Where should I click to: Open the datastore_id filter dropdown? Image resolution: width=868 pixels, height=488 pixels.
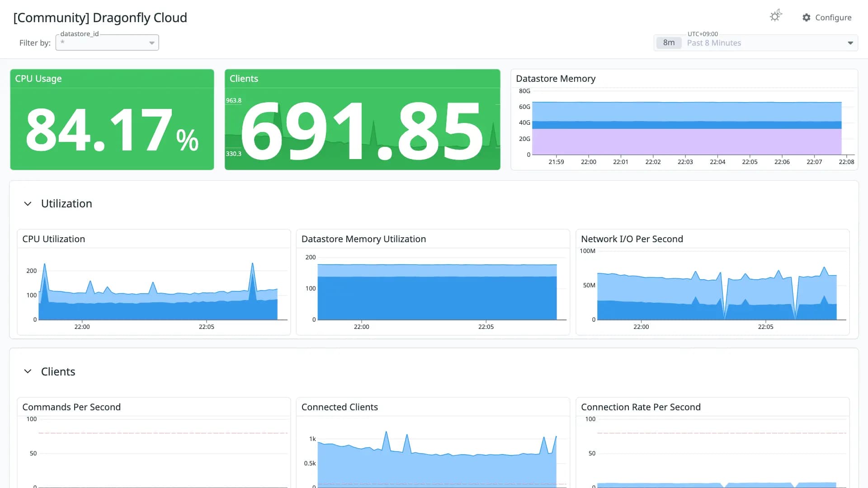(x=107, y=42)
